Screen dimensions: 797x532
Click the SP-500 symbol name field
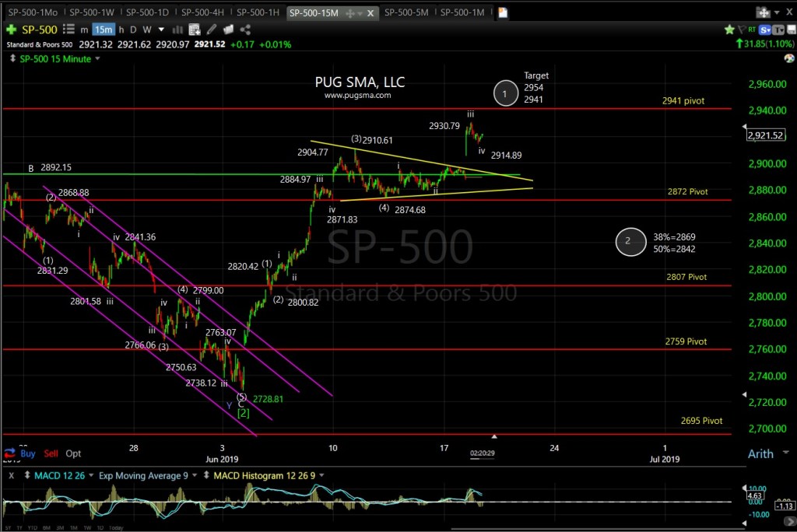coord(40,30)
